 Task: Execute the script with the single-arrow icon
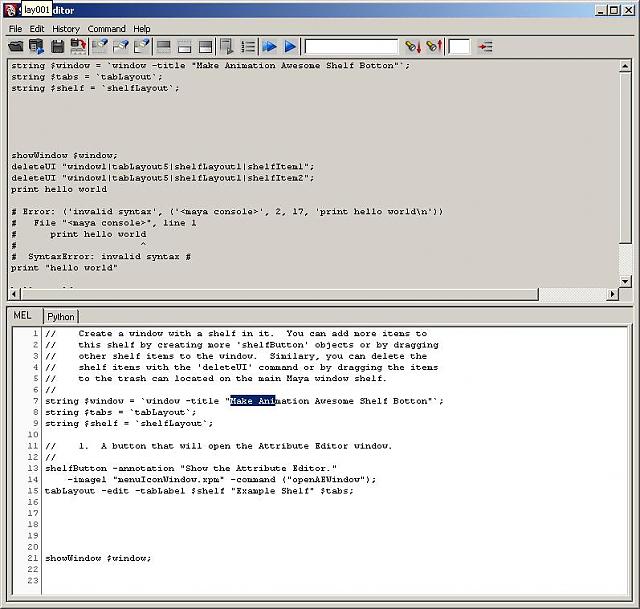[290, 46]
